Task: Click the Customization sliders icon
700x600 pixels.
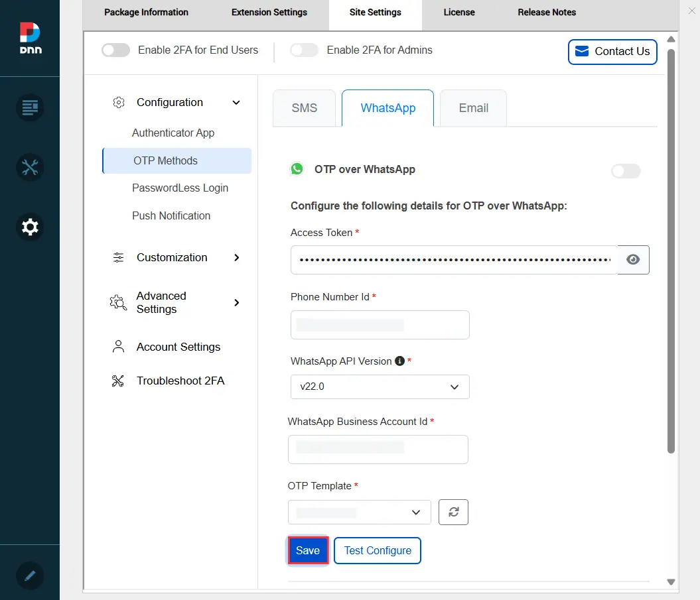Action: [x=118, y=257]
